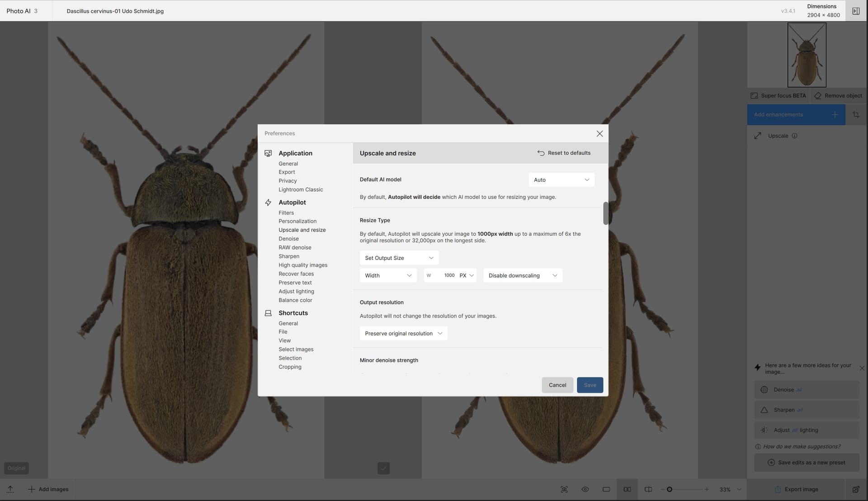This screenshot has width=868, height=501.
Task: Click the upload arrow icon bottom-left
Action: click(x=10, y=489)
